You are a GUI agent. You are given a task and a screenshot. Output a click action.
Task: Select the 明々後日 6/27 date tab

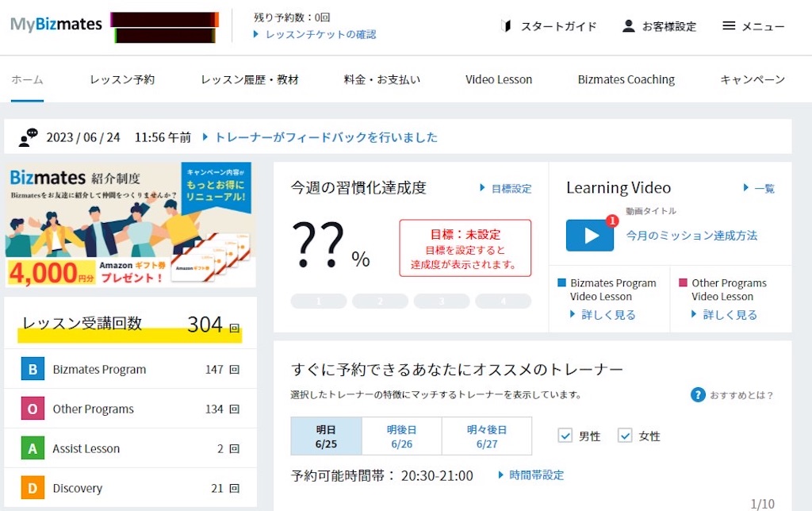click(x=487, y=436)
